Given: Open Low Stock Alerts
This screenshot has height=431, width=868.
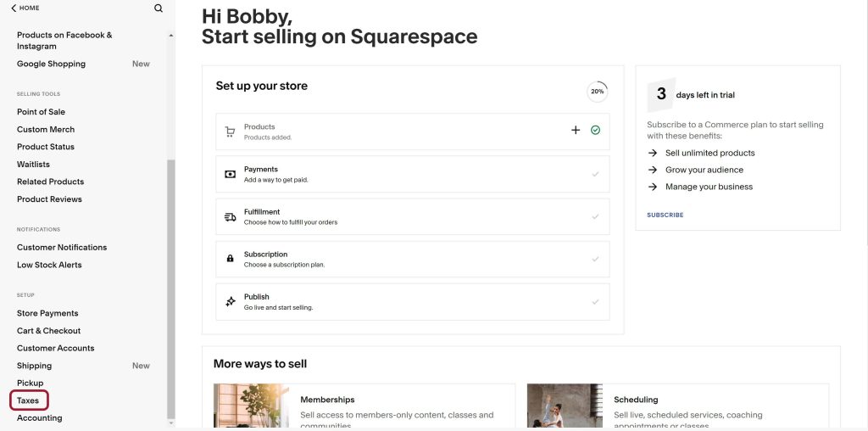Looking at the screenshot, I should (49, 265).
